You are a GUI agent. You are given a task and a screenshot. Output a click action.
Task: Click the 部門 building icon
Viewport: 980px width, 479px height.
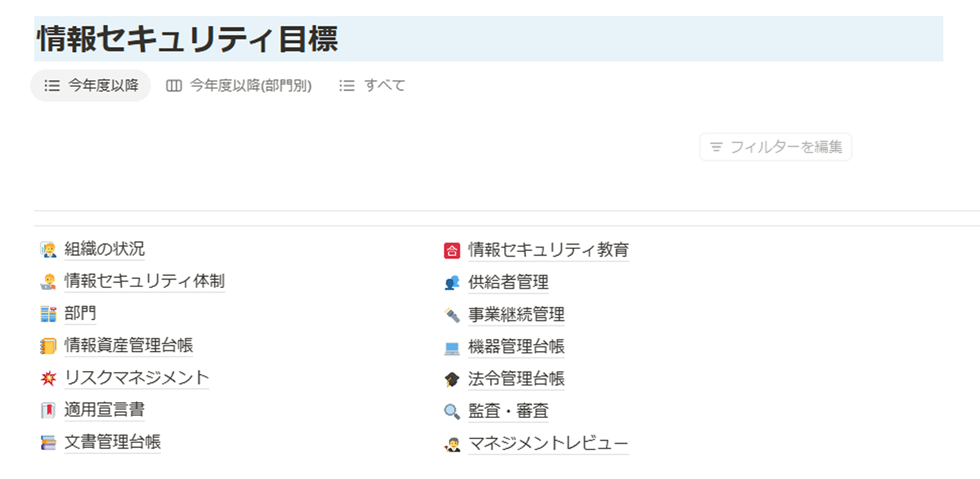pyautogui.click(x=48, y=314)
